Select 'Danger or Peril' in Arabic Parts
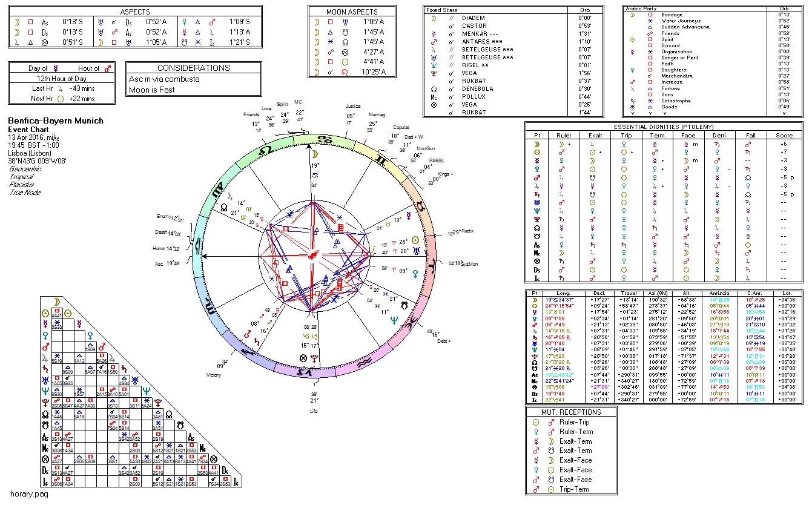This screenshot has height=505, width=812. point(680,58)
